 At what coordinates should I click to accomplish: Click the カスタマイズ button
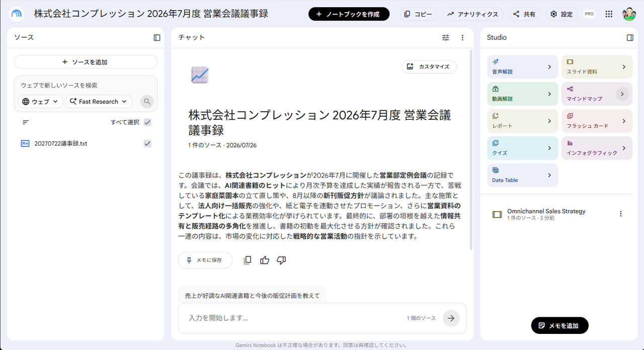(x=429, y=66)
